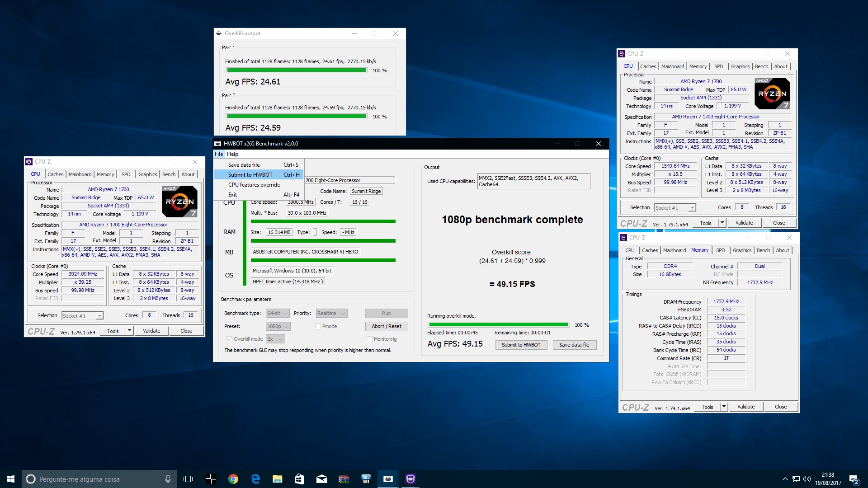The height and width of the screenshot is (488, 868).
Task: Open the Tools dropdown arrow in the left CPU-Z window
Action: pyautogui.click(x=129, y=331)
